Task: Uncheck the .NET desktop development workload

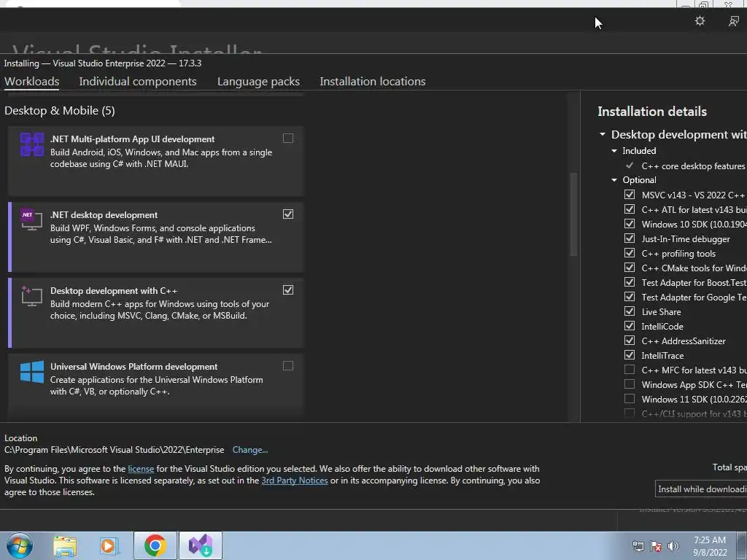Action: (x=287, y=214)
